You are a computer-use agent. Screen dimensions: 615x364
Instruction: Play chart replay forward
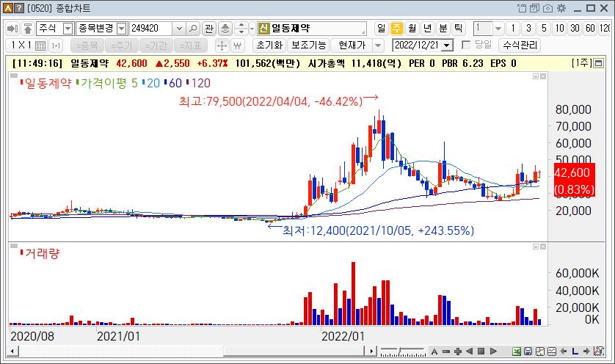pos(493,351)
